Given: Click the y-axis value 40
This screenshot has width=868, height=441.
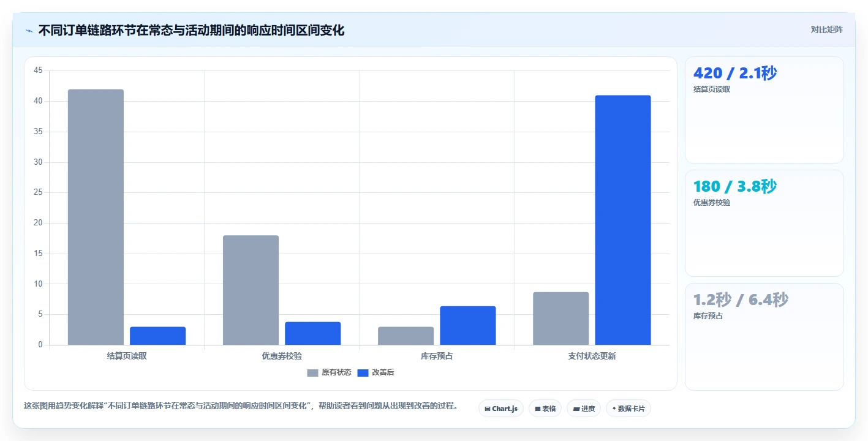Looking at the screenshot, I should coord(38,101).
